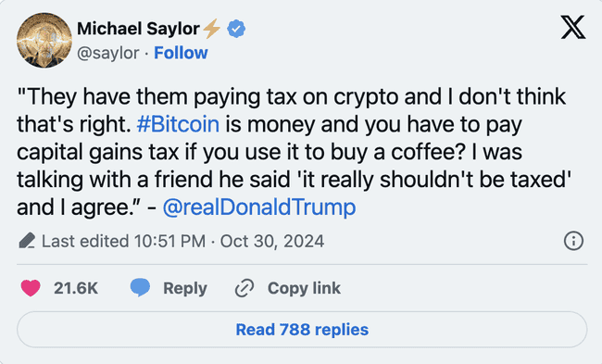Screen dimensions: 602x364
Task: Click the blue reply speech bubble icon
Action: [140, 288]
